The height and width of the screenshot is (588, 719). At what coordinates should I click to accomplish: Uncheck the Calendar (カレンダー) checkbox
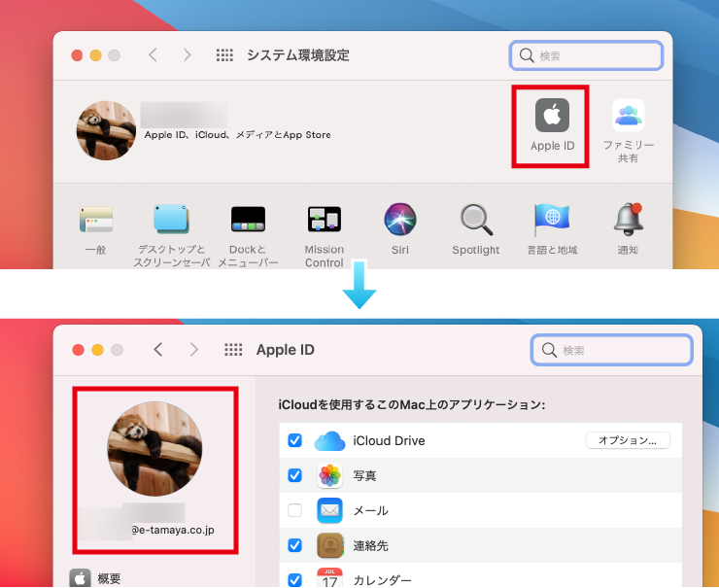[x=294, y=580]
